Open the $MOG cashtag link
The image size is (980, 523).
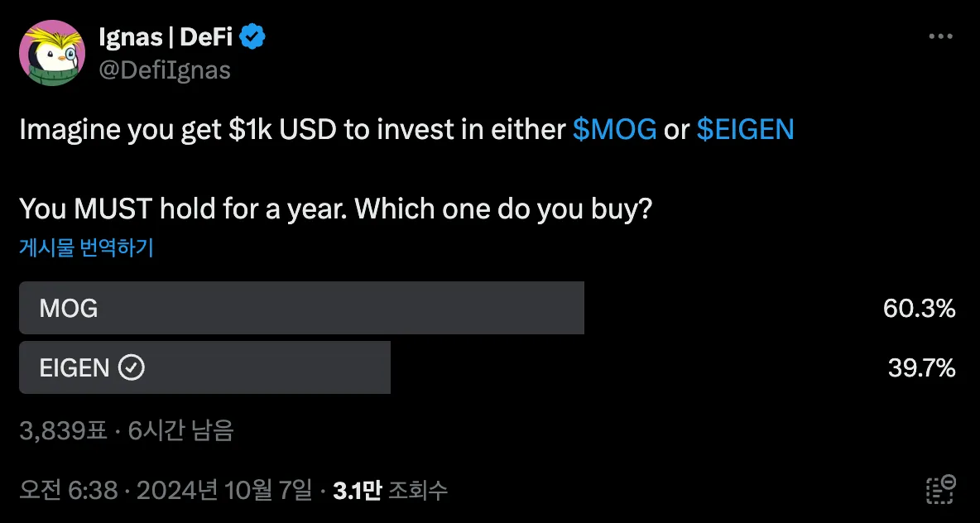[614, 130]
